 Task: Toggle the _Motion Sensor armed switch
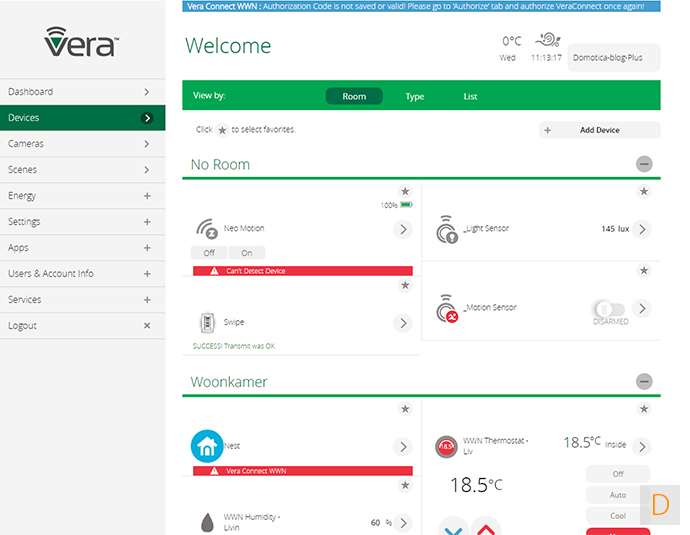(607, 308)
